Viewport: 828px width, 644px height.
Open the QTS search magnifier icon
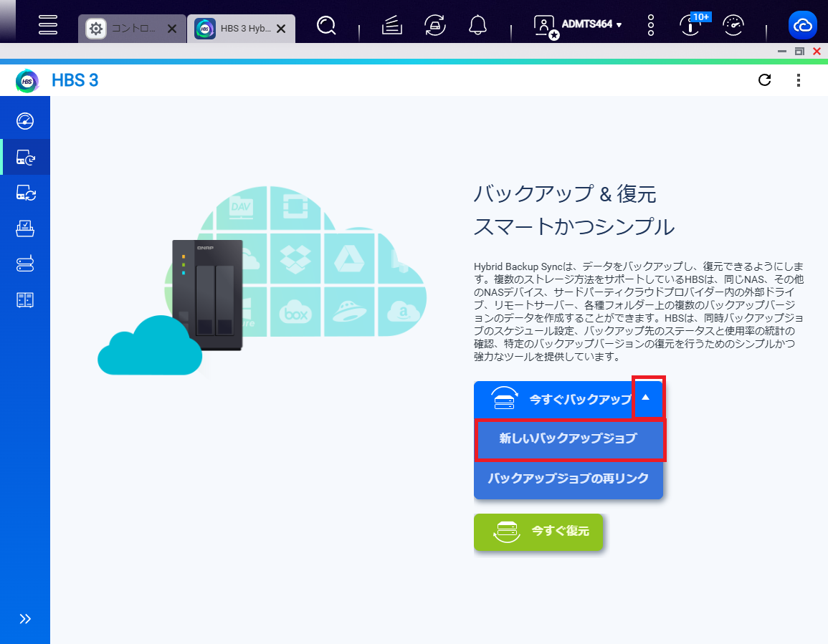[325, 25]
